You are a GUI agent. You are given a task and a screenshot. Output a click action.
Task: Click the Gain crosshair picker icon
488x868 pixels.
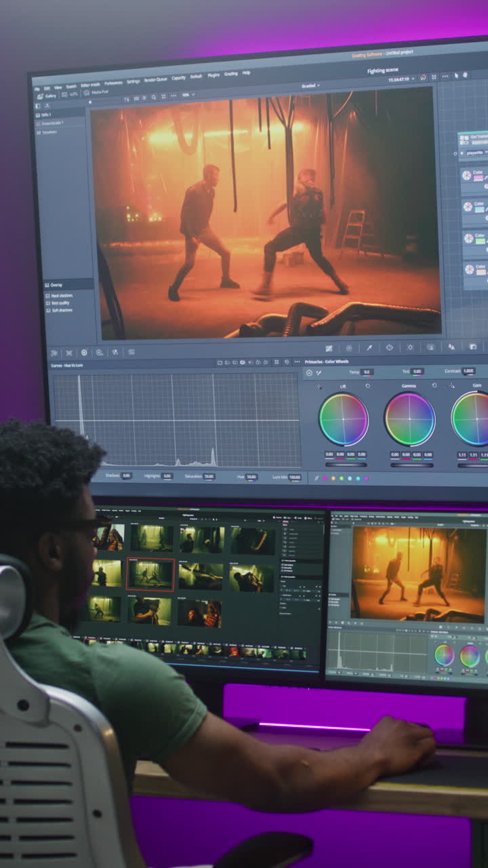(452, 385)
